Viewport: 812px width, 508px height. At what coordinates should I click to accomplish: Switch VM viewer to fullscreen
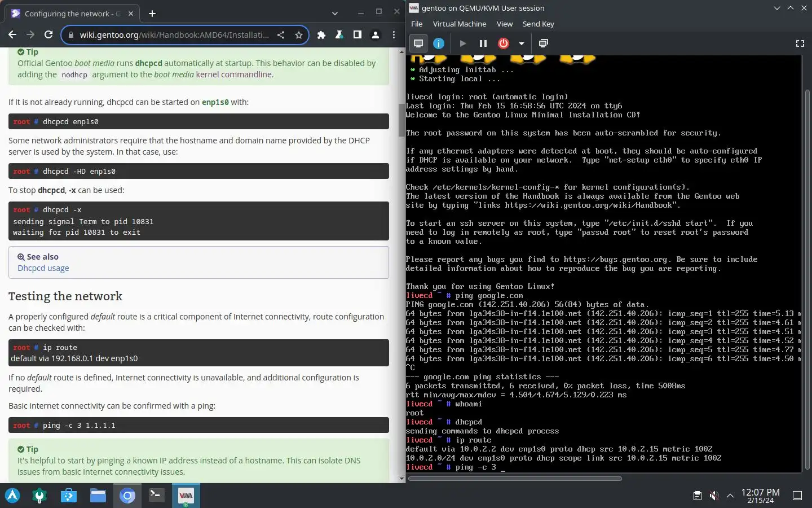tap(800, 43)
